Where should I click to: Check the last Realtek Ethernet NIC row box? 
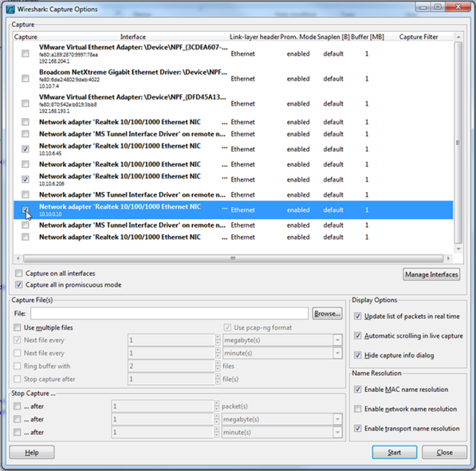[x=26, y=237]
